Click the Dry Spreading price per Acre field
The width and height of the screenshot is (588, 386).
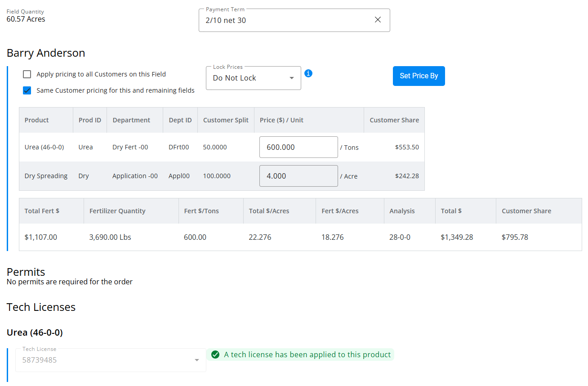point(298,176)
